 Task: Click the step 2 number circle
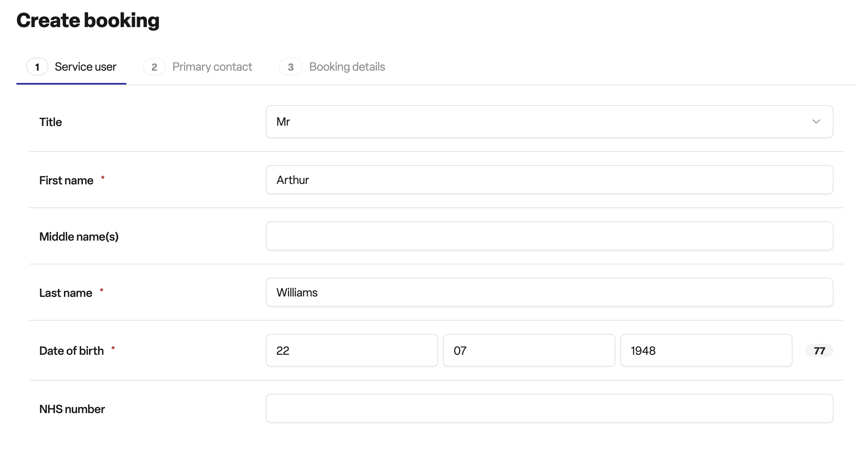[x=154, y=67]
